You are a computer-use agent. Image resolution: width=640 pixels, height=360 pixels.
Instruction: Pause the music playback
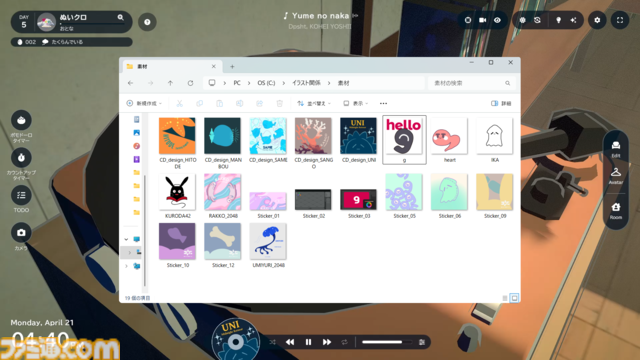click(308, 342)
